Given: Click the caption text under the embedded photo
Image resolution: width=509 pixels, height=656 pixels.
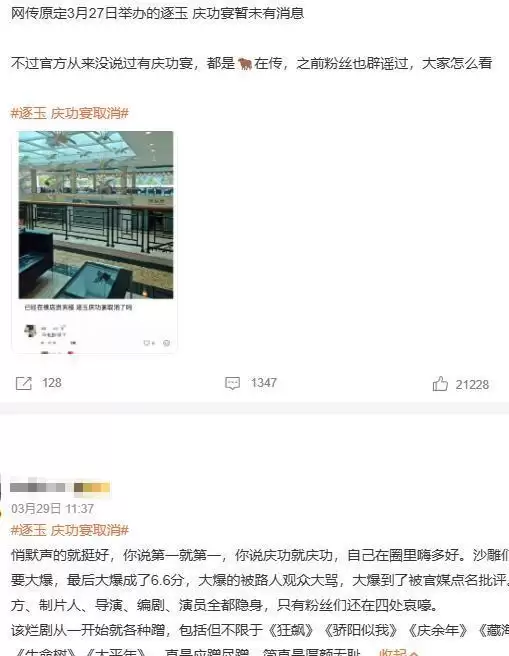Looking at the screenshot, I should (x=78, y=308).
